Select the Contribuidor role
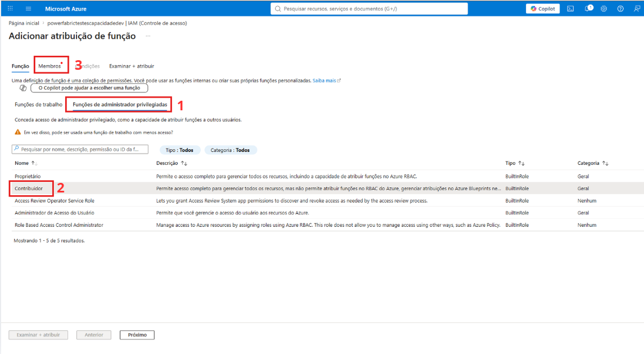Screen dimensions: 644x354 click(29, 189)
